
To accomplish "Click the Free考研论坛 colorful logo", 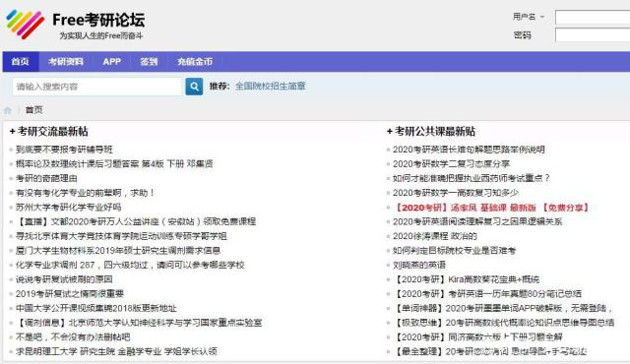I will click(25, 24).
